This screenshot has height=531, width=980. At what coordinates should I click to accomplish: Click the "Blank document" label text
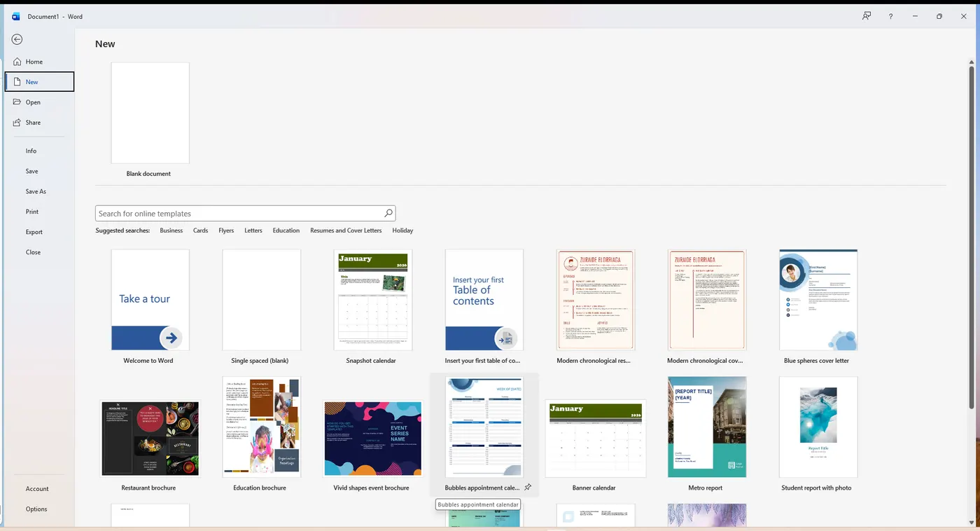(x=148, y=174)
